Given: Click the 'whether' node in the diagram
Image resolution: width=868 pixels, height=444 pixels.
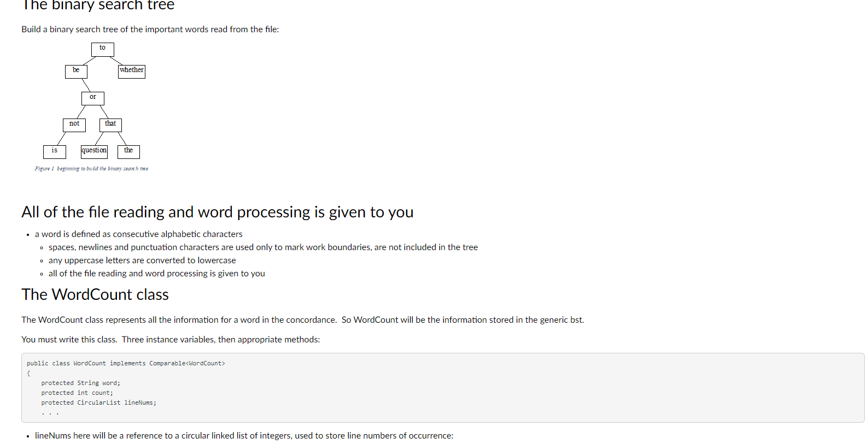Looking at the screenshot, I should pyautogui.click(x=132, y=72).
